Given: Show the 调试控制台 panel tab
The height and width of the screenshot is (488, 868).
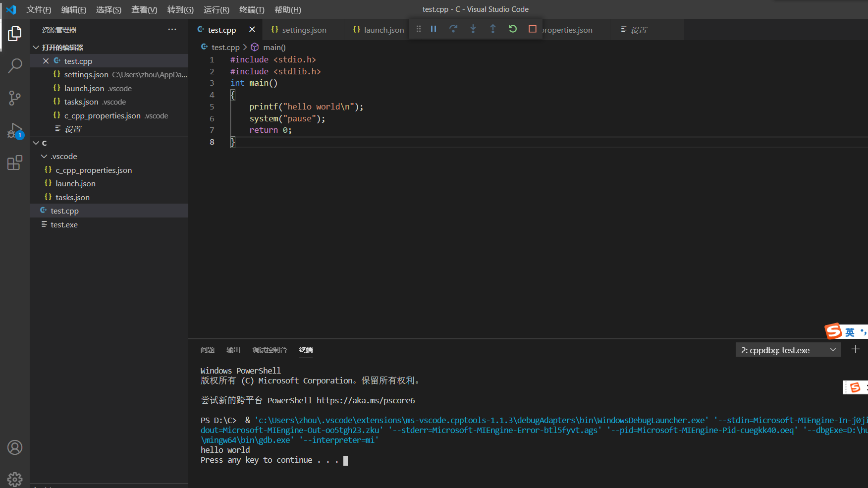Looking at the screenshot, I should (x=270, y=350).
